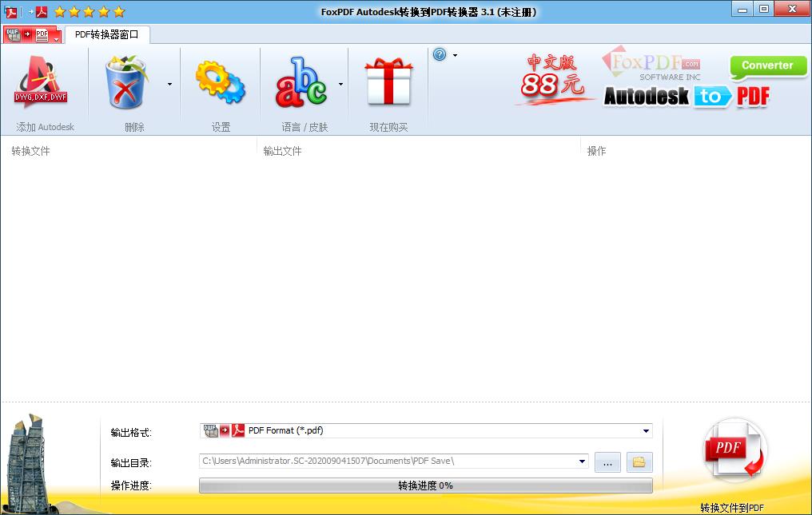Click the 现在购买 label
This screenshot has width=812, height=515.
[x=388, y=127]
